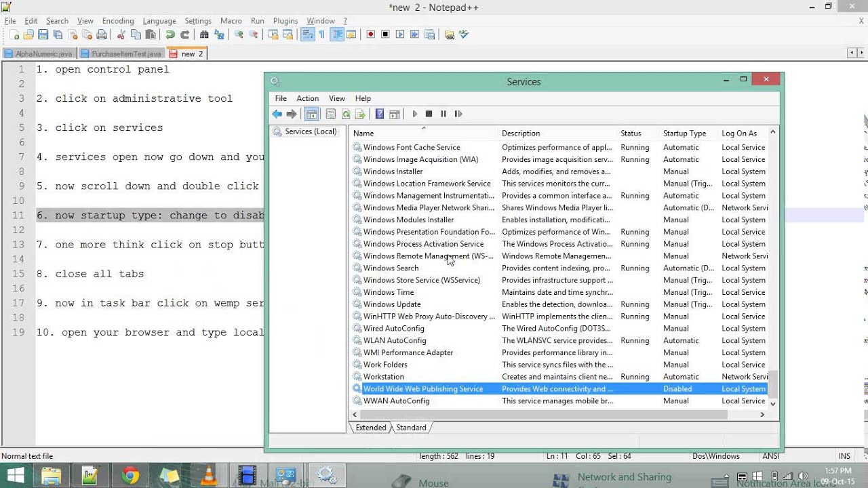
Task: Open the blue Help icon in Services toolbar
Action: (x=380, y=114)
